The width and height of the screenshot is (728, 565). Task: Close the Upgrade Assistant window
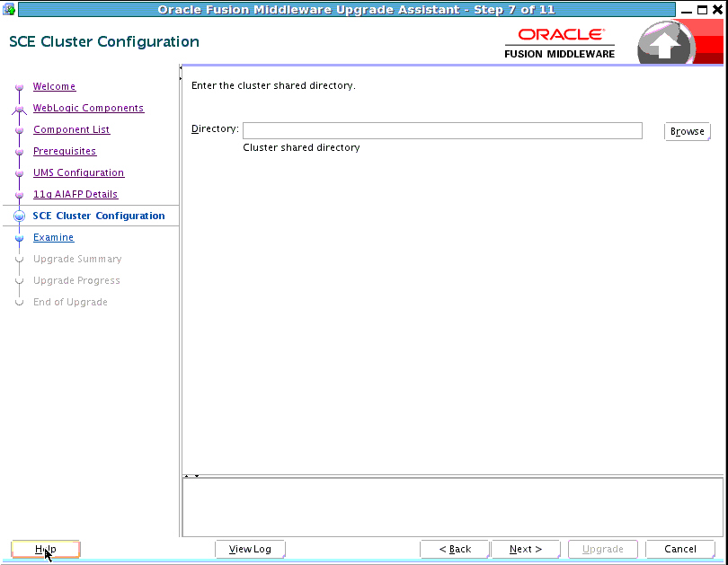717,10
